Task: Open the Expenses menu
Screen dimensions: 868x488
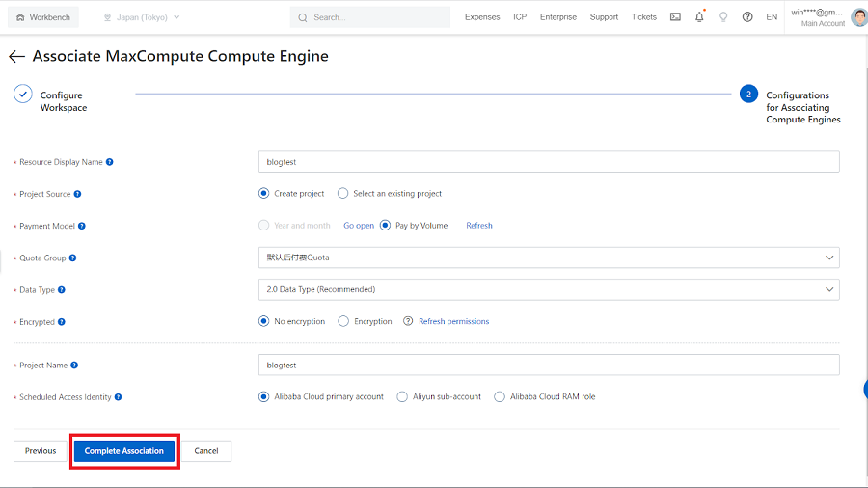Action: [482, 17]
